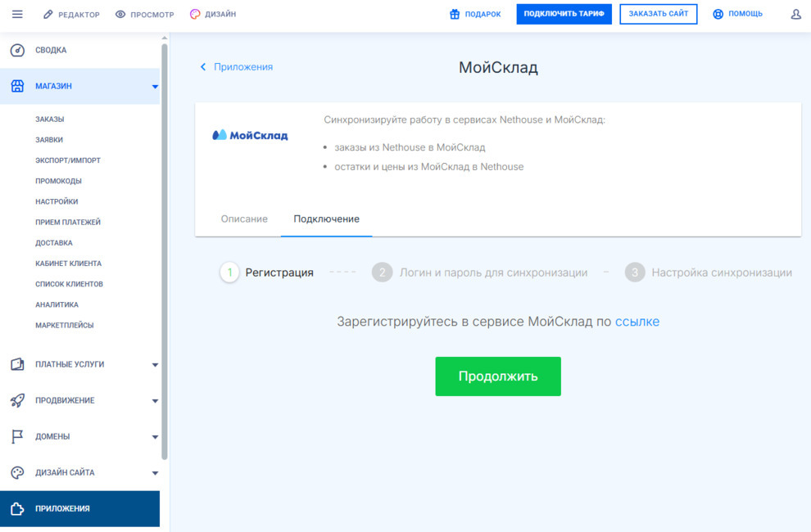Expand the Платные услуги arrow
This screenshot has width=811, height=532.
[155, 365]
